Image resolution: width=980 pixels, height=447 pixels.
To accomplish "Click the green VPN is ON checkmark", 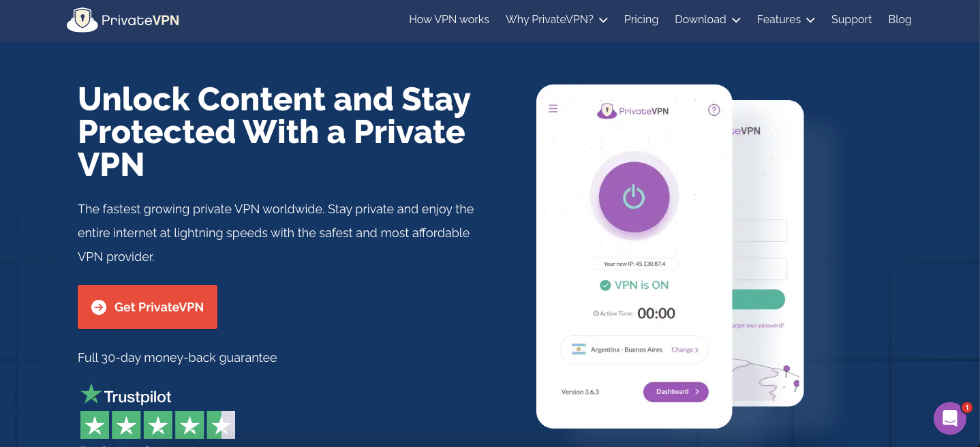I will click(x=604, y=286).
